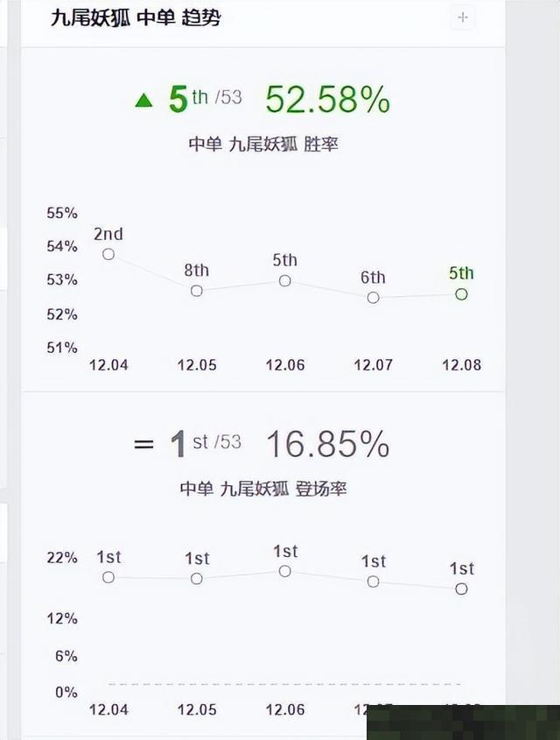Click the 12.04 pick-rate data point

(108, 577)
